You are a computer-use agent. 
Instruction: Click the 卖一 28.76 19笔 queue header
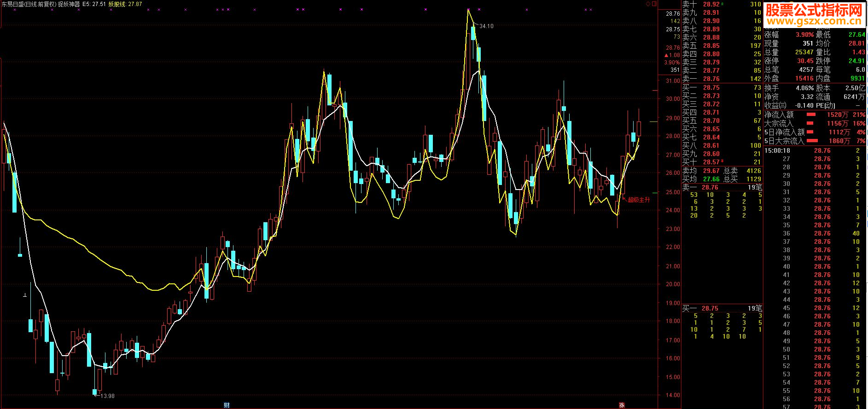pos(722,187)
